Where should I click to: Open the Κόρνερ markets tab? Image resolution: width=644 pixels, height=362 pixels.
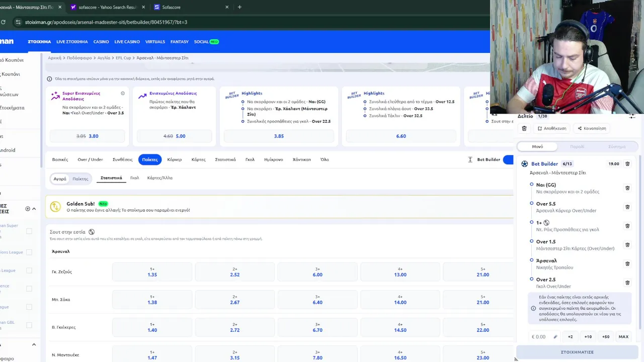pyautogui.click(x=175, y=160)
